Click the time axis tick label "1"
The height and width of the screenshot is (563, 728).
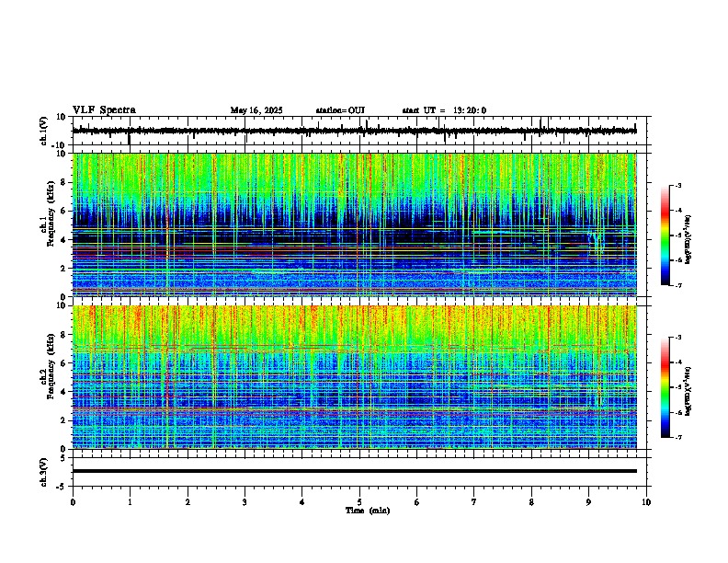click(x=130, y=502)
